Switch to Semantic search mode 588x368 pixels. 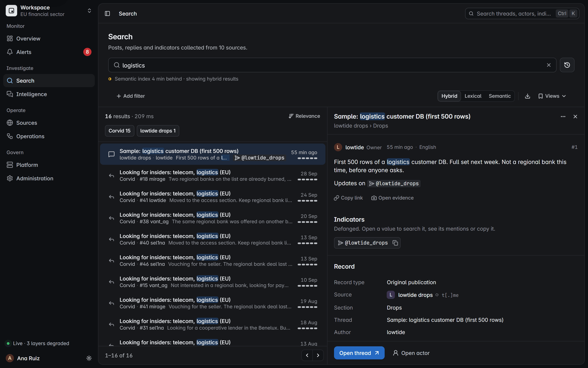(x=500, y=96)
